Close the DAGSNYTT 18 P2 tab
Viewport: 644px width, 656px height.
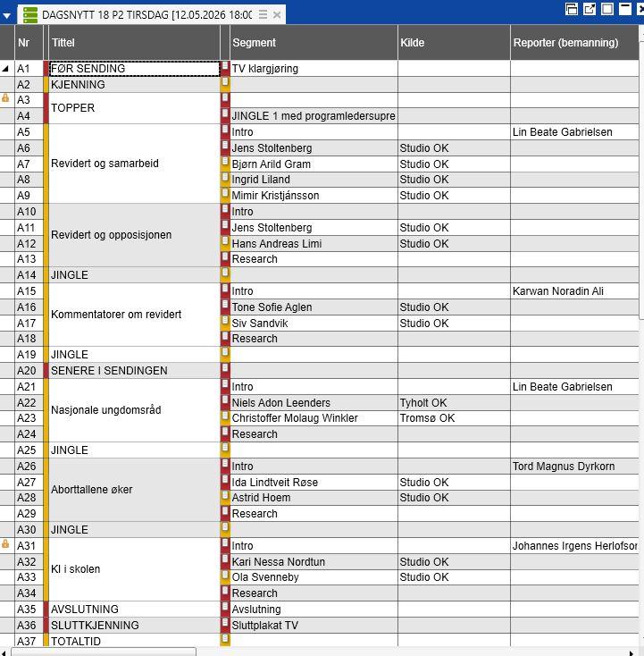point(276,15)
